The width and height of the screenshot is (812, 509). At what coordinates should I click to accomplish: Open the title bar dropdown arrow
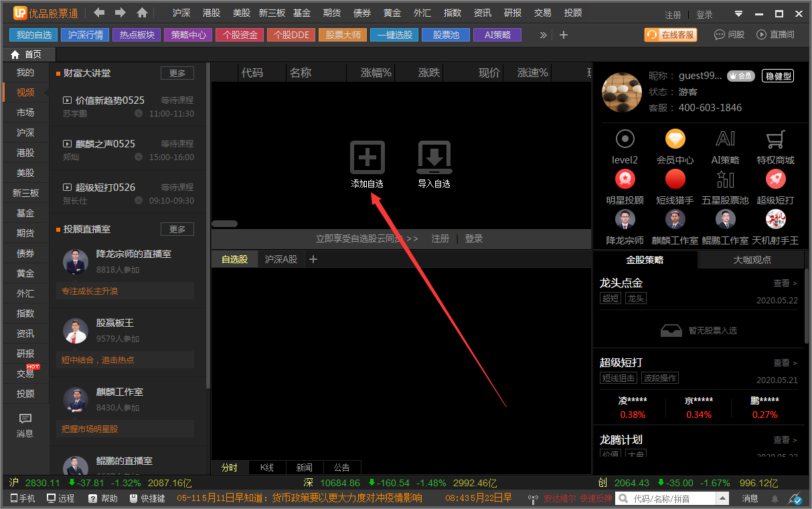738,13
